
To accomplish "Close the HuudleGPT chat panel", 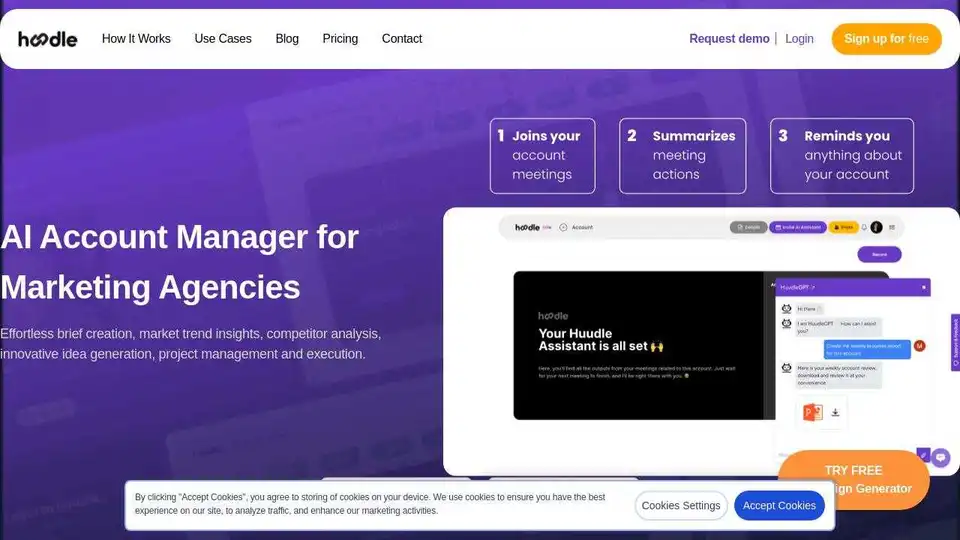I will [x=924, y=287].
